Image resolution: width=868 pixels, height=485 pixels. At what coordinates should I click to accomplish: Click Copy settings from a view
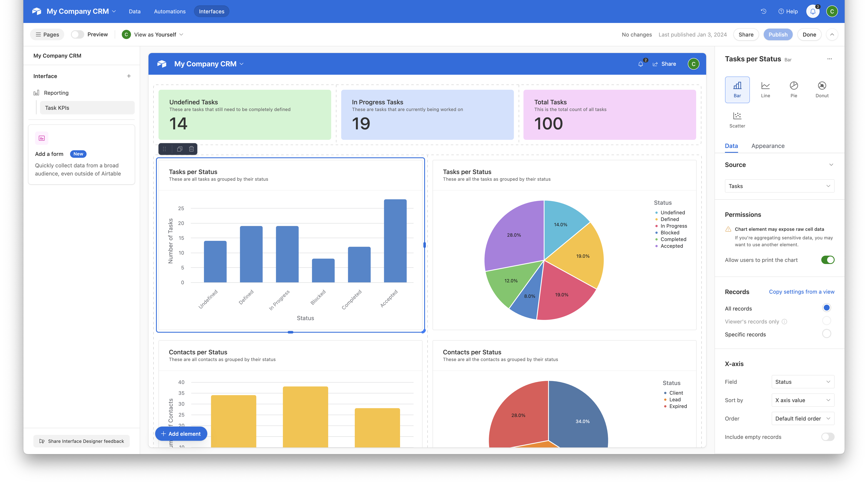pos(802,291)
